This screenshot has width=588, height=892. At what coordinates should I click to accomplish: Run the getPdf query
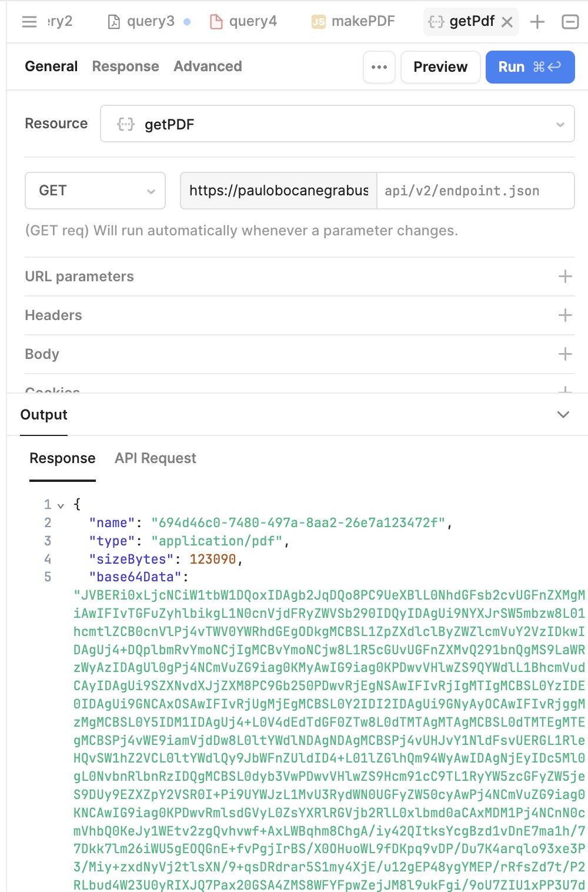tap(529, 67)
